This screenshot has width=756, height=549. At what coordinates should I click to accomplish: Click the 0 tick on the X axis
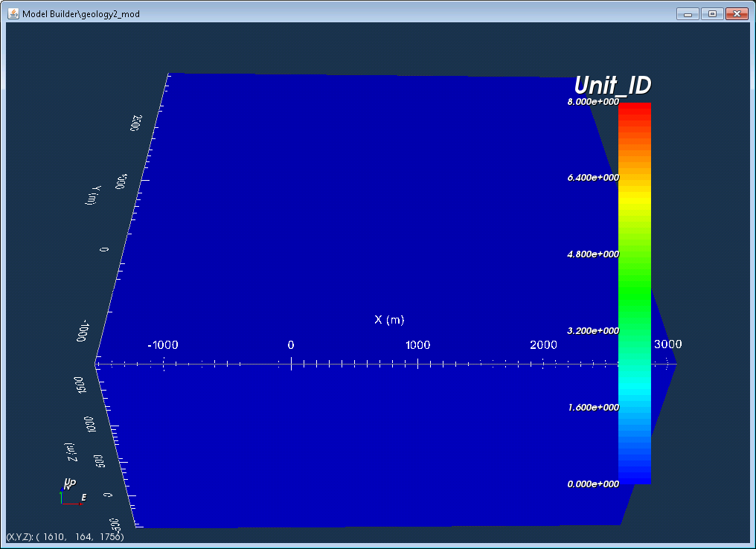point(291,345)
